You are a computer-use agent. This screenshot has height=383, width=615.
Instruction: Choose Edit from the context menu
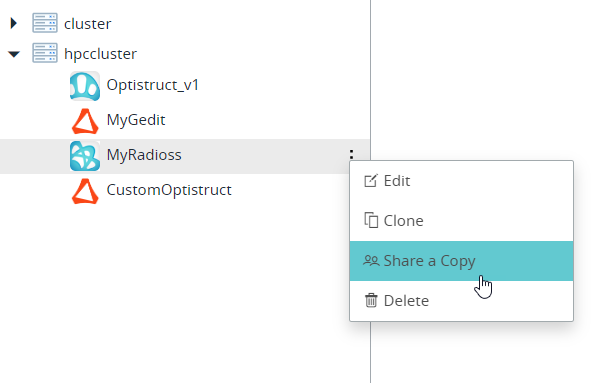click(461, 181)
